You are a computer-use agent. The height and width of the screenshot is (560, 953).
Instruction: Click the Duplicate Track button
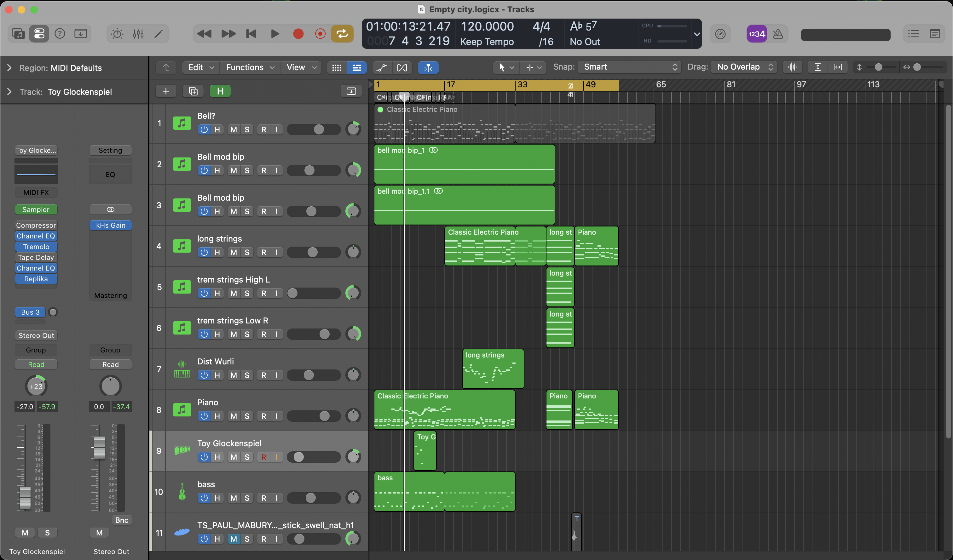(193, 91)
